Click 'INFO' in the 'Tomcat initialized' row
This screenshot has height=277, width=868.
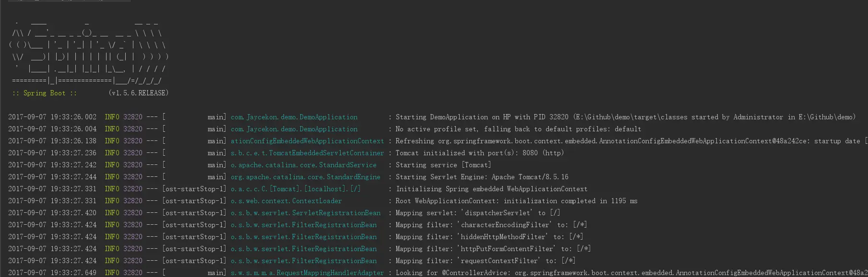click(x=112, y=153)
